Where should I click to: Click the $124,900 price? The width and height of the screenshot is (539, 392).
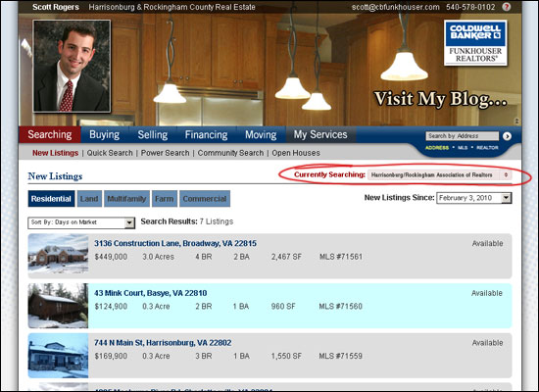(x=111, y=307)
